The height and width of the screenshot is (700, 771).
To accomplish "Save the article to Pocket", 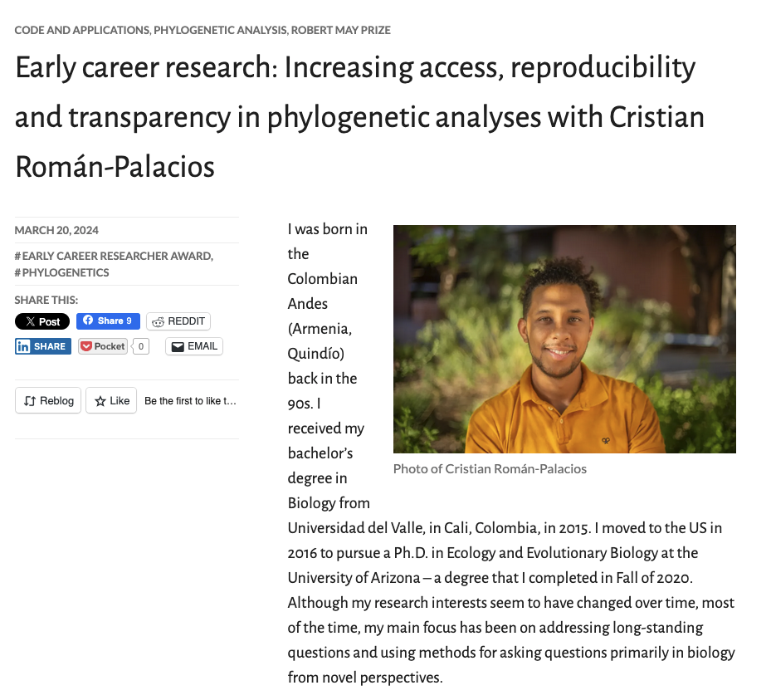I will (103, 346).
